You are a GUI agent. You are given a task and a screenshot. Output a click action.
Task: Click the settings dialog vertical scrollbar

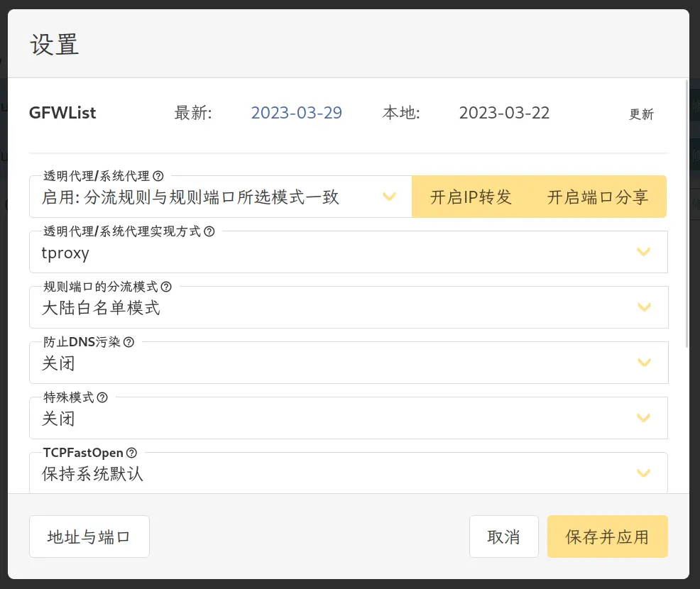coord(686,213)
